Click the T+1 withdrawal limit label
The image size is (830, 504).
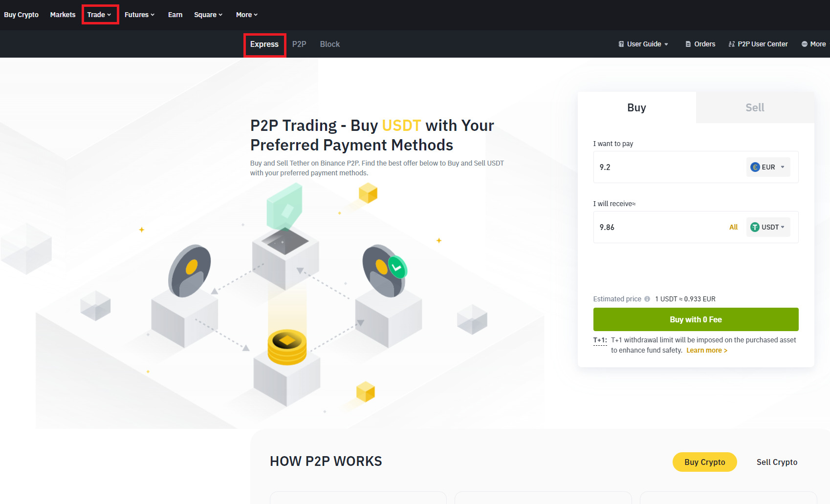(600, 340)
